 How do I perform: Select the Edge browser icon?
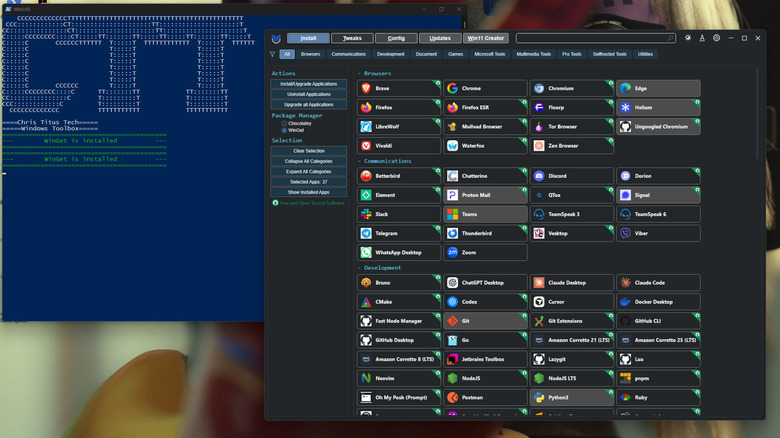pyautogui.click(x=625, y=88)
